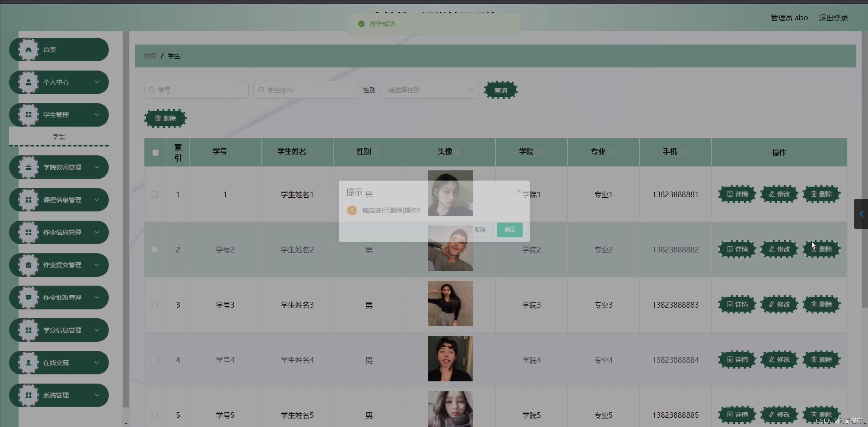The image size is (868, 427).
Task: Select the 学生 submenu item
Action: [59, 136]
